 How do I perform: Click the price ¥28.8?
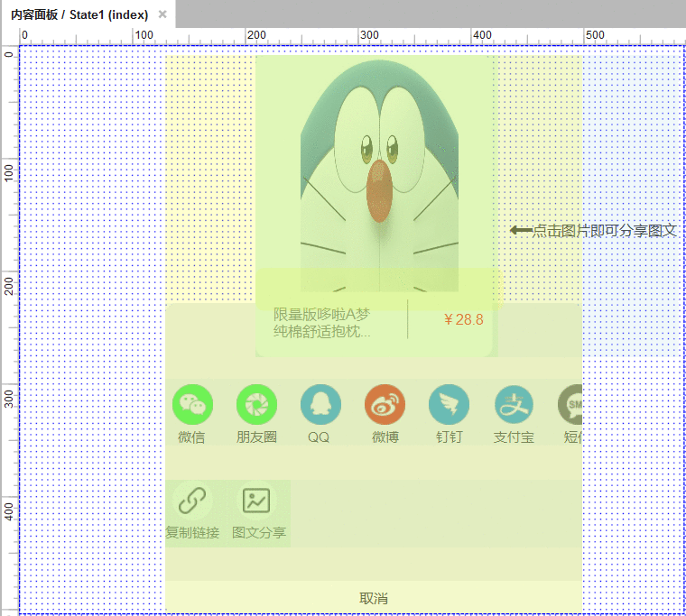point(463,319)
